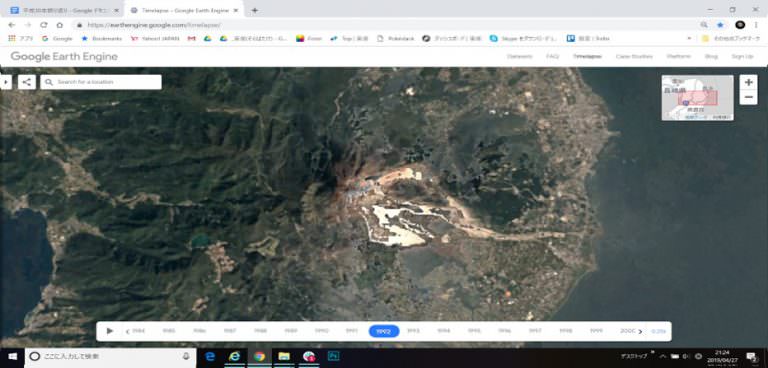Screen dimensions: 768x368
Task: Select year 1984 on the timeline
Action: pyautogui.click(x=139, y=331)
